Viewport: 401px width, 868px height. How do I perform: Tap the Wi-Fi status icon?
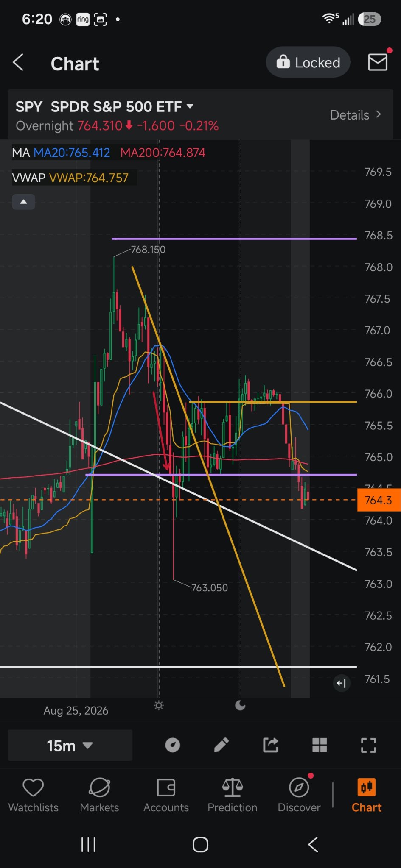(x=330, y=19)
